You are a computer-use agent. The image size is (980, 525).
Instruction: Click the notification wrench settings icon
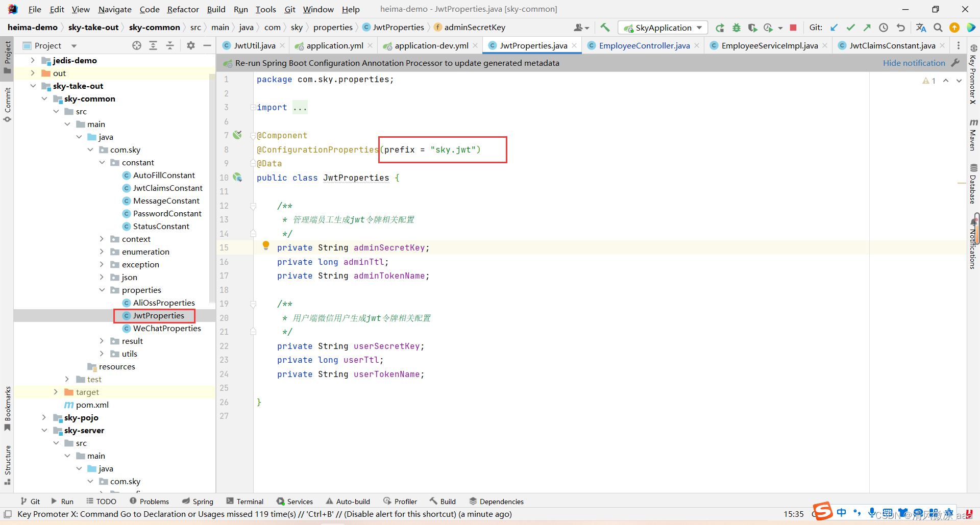tap(955, 63)
